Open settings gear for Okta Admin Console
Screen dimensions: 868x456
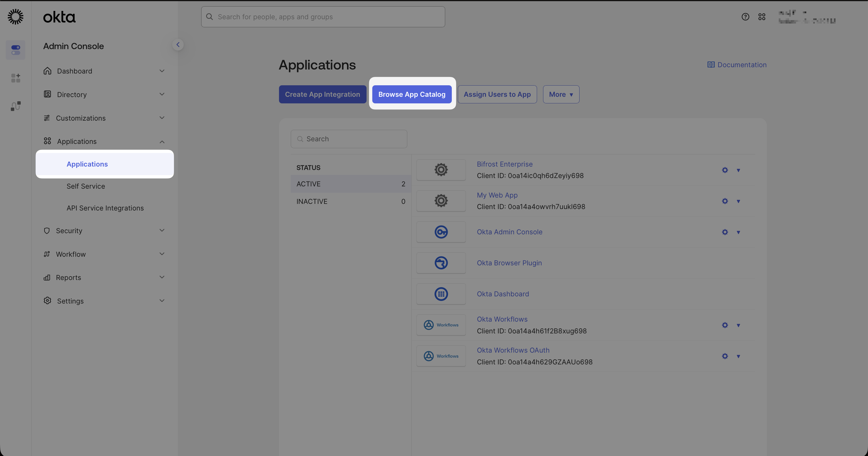[725, 232]
